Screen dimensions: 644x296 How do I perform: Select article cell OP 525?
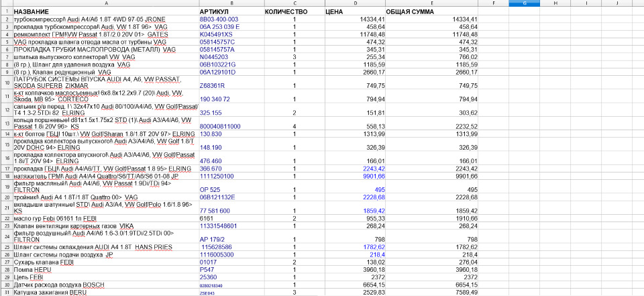point(231,187)
